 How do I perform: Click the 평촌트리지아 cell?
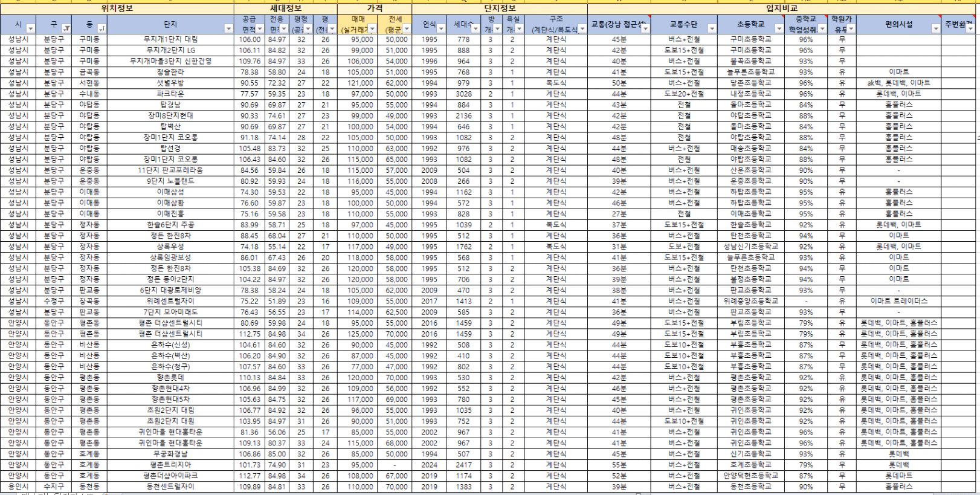[170, 465]
